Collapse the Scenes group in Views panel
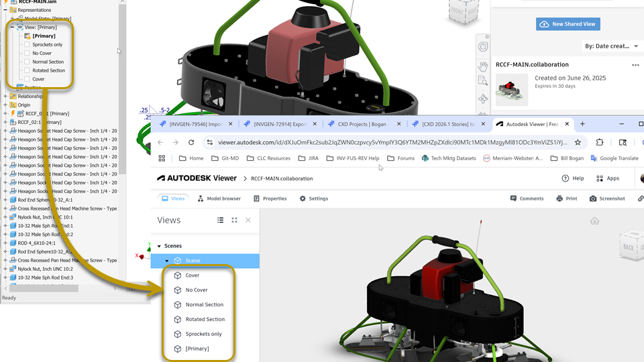 coord(159,246)
